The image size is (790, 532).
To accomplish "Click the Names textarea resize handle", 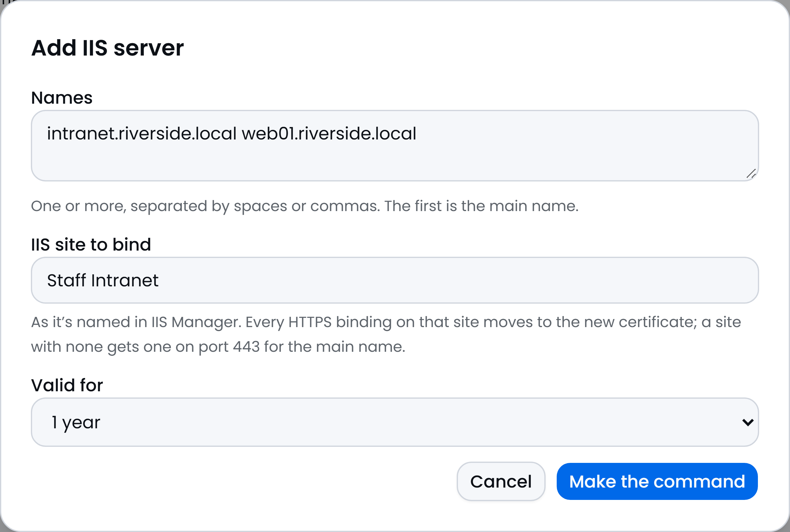I will [751, 174].
